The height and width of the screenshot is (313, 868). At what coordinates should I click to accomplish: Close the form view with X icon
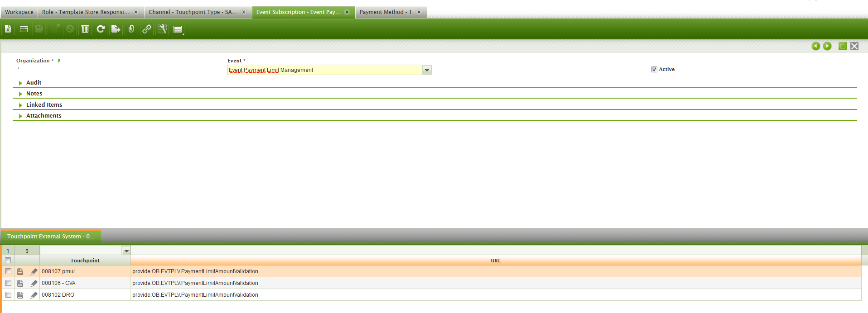tap(854, 46)
